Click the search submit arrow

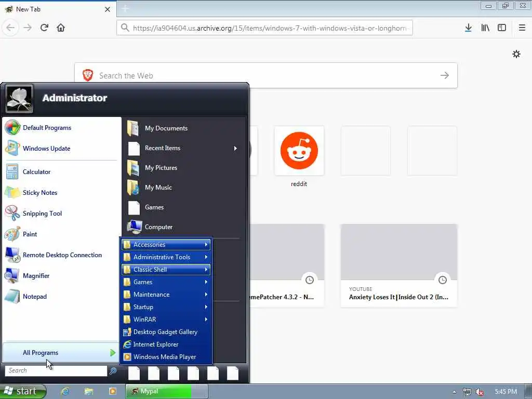tap(445, 75)
